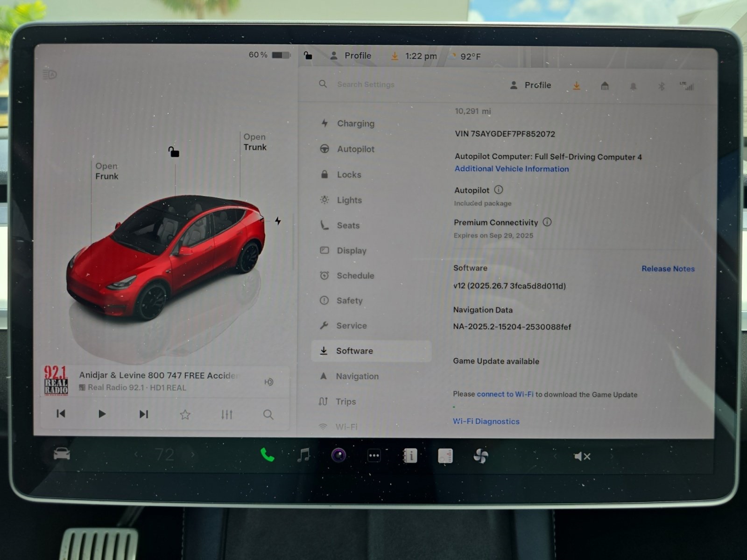
Task: Tap the software download arrow beside the clock
Action: click(x=395, y=56)
